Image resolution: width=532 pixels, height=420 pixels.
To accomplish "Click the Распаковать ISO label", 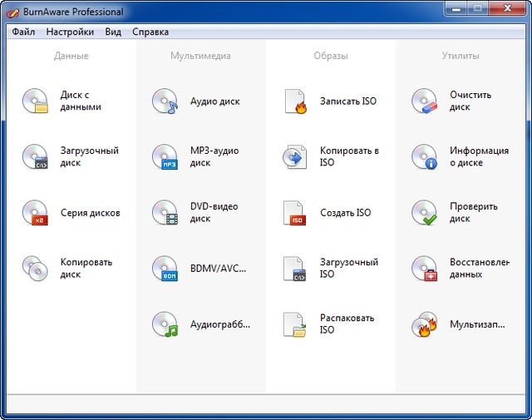I will click(347, 324).
